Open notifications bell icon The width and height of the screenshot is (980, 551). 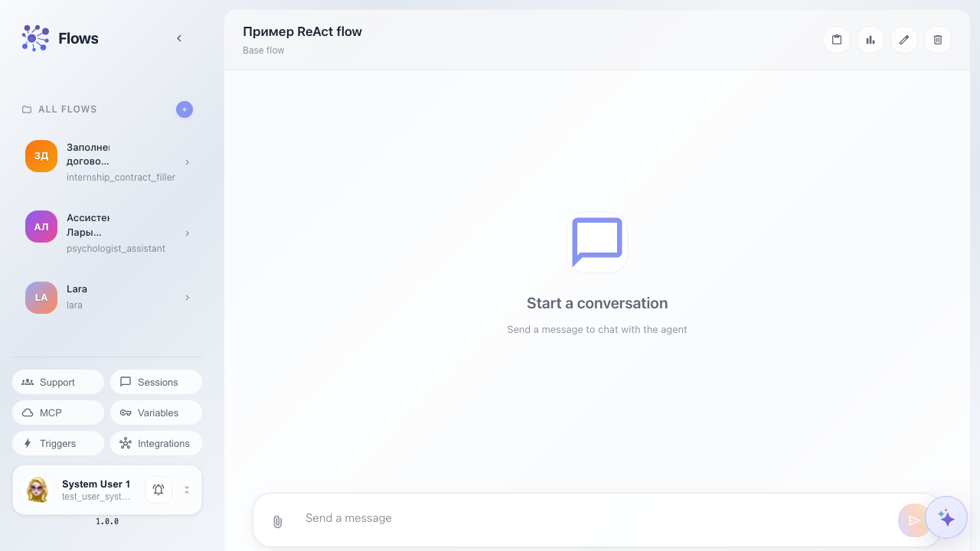158,490
